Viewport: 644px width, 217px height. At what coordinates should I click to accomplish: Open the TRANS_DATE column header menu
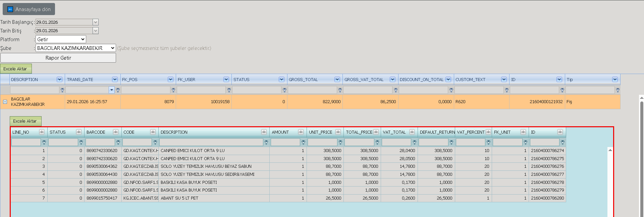[115, 79]
